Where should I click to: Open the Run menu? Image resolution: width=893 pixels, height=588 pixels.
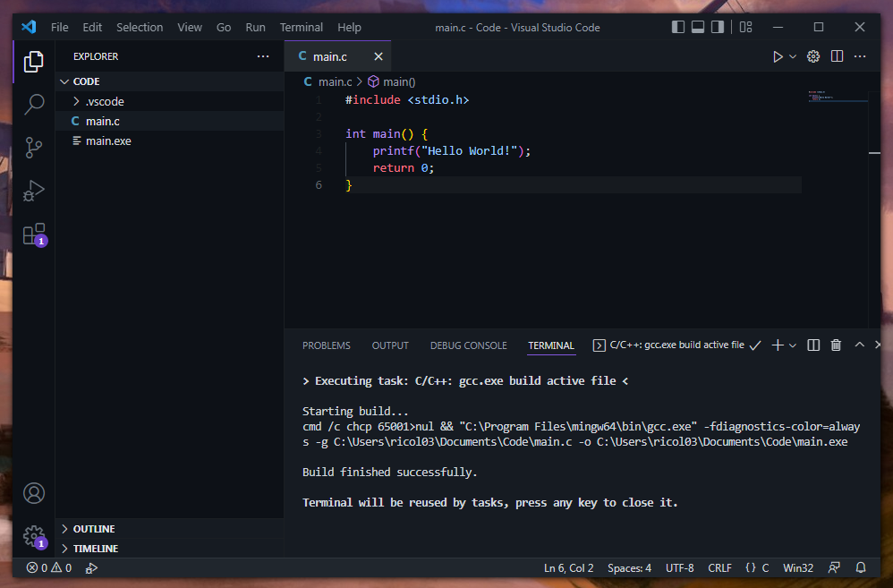256,28
